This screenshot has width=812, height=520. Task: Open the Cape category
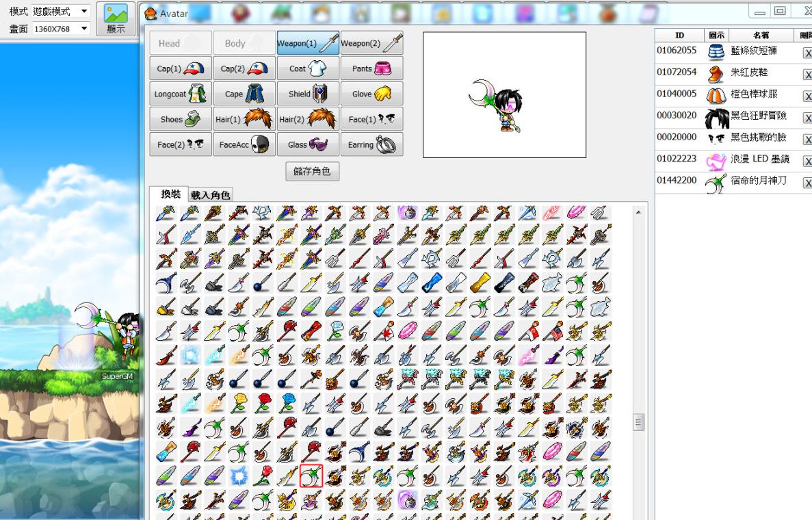click(244, 94)
